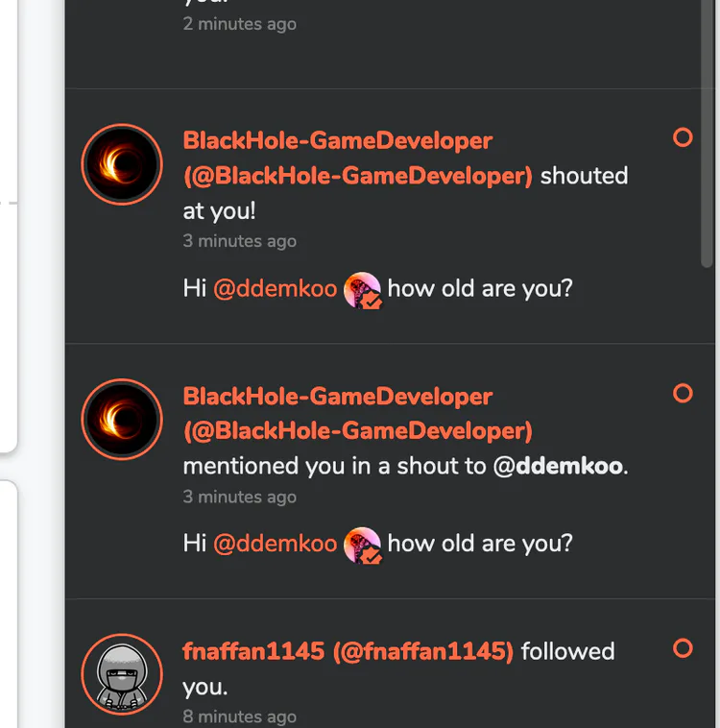Viewport: 720px width, 728px height.
Task: Mark the fnaffan1145 follow notification as read
Action: pyautogui.click(x=683, y=648)
